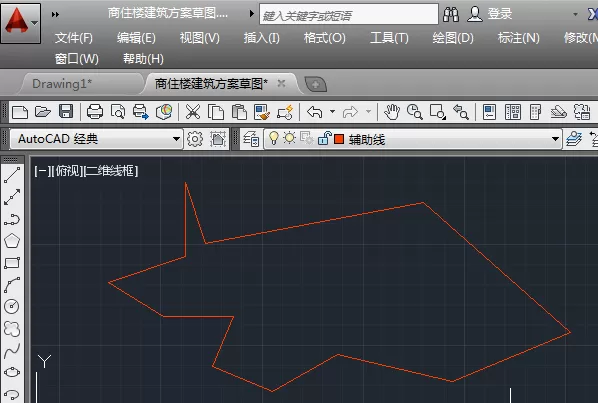The width and height of the screenshot is (598, 403).
Task: Click the Plot printer icon
Action: (x=95, y=112)
